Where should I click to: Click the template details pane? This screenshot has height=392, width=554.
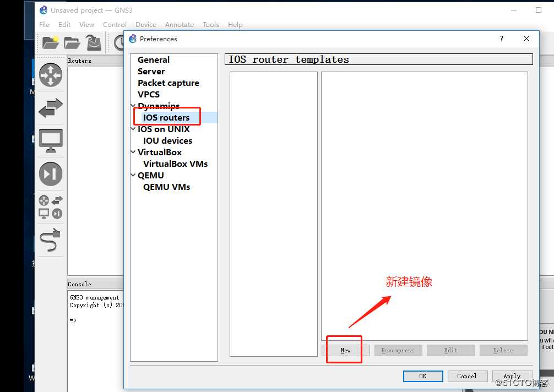click(425, 206)
